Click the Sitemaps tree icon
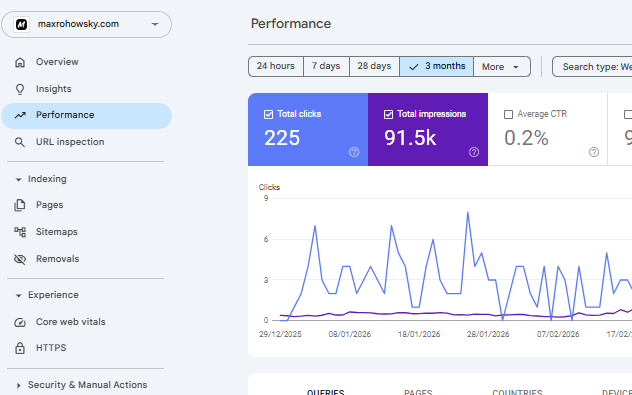 point(20,232)
